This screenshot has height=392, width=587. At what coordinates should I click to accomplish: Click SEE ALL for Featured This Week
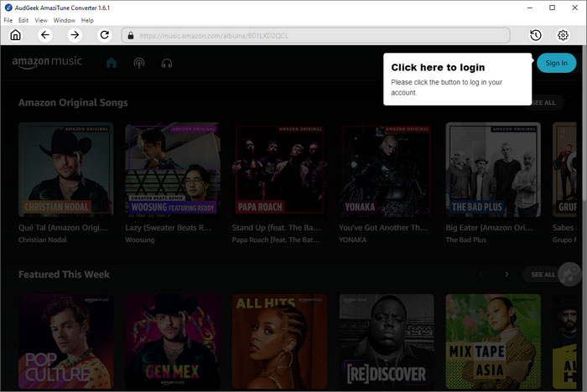pos(543,275)
